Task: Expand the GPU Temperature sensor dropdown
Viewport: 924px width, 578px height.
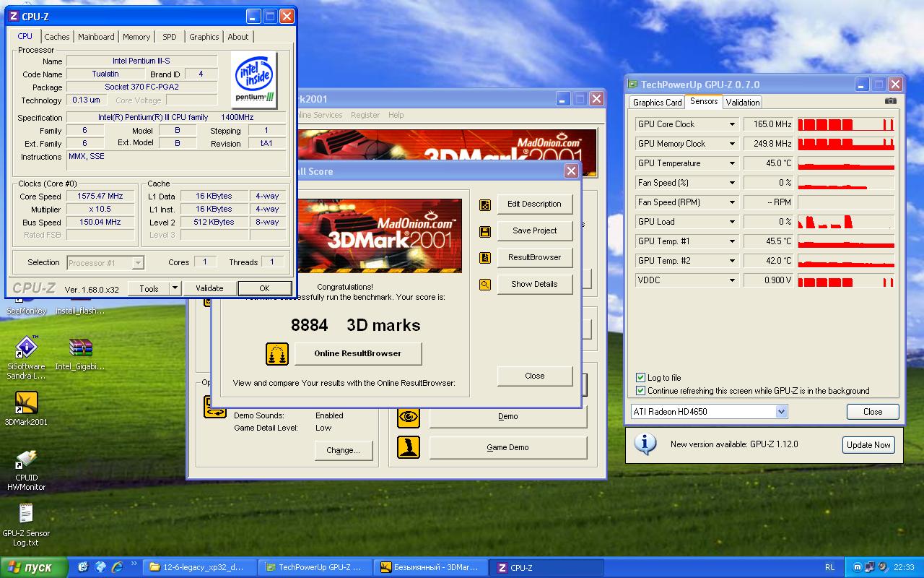Action: coord(732,163)
